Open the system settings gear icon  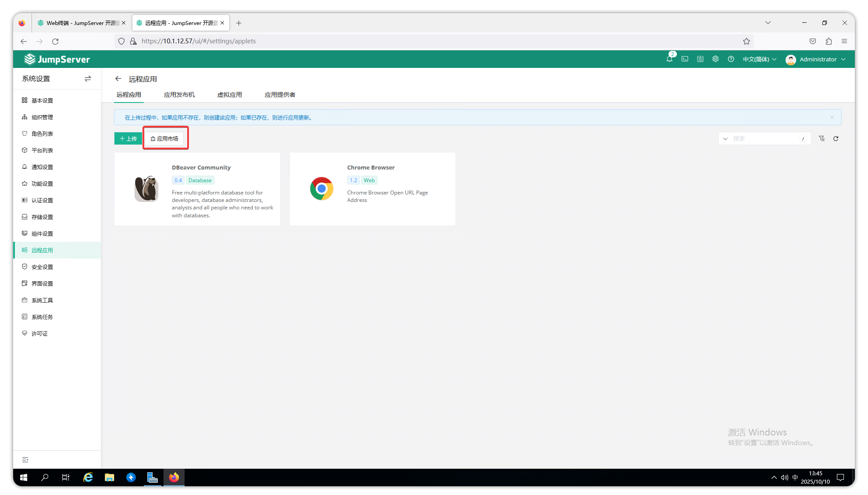(x=715, y=59)
